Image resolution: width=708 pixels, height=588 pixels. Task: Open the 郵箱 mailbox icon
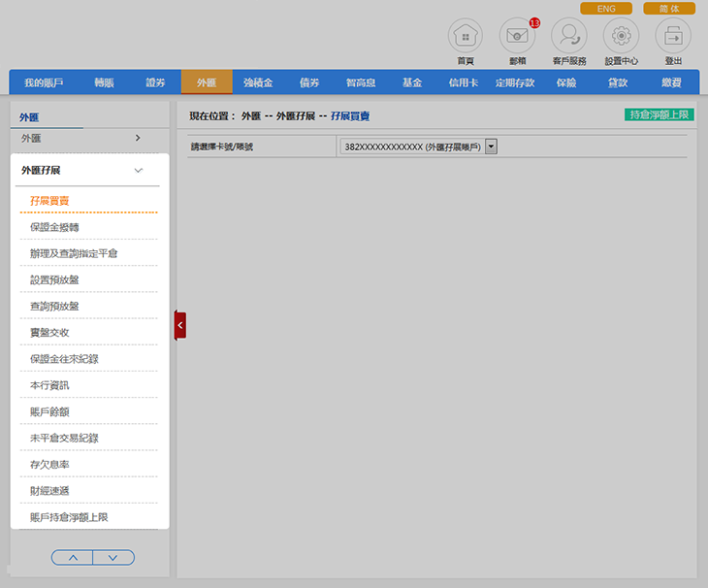(x=517, y=37)
